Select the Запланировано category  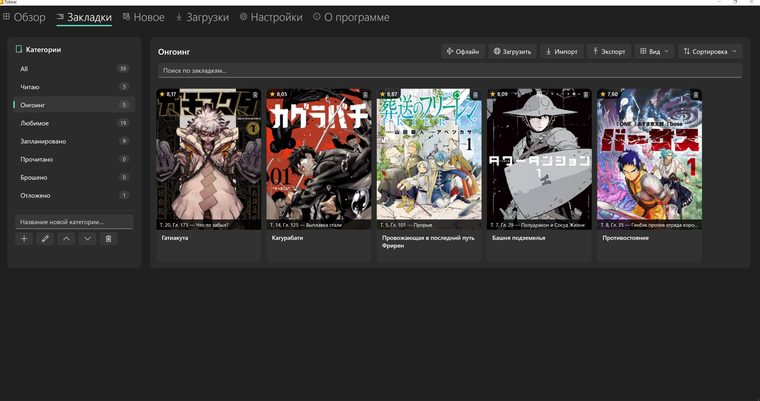(74, 141)
